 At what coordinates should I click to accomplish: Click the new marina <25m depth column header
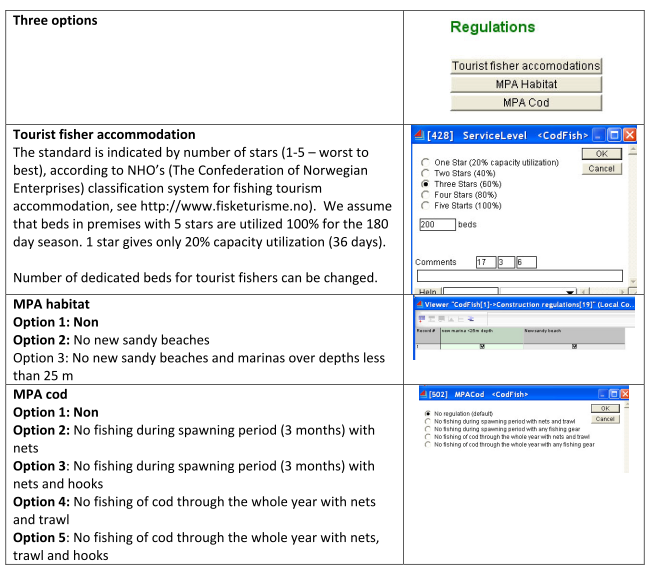[482, 335]
